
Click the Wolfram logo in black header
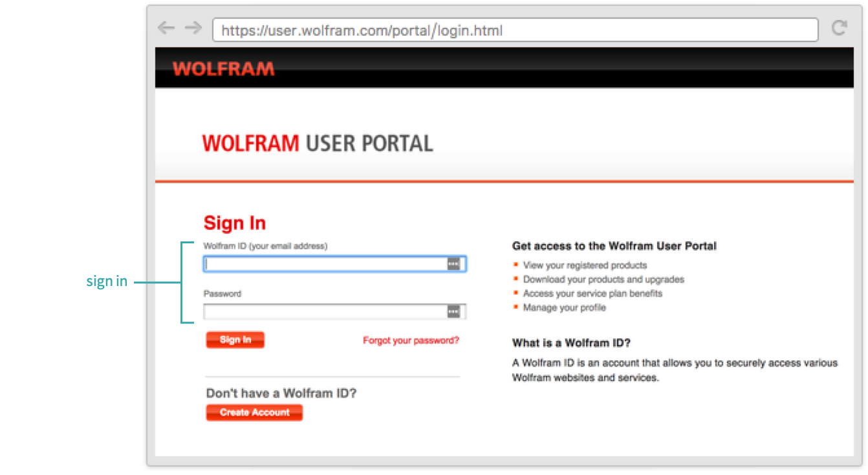tap(223, 69)
